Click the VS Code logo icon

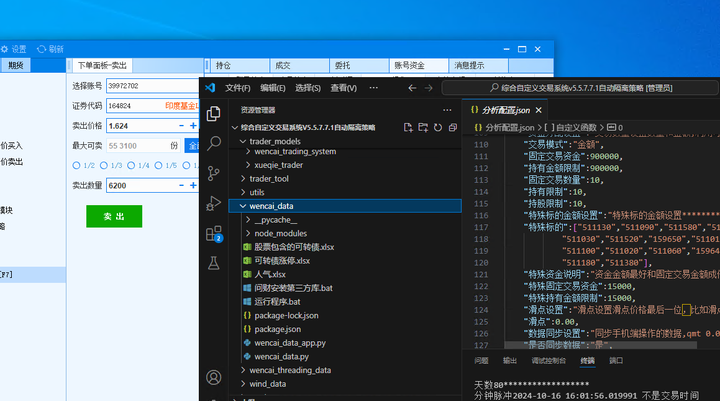(210, 88)
